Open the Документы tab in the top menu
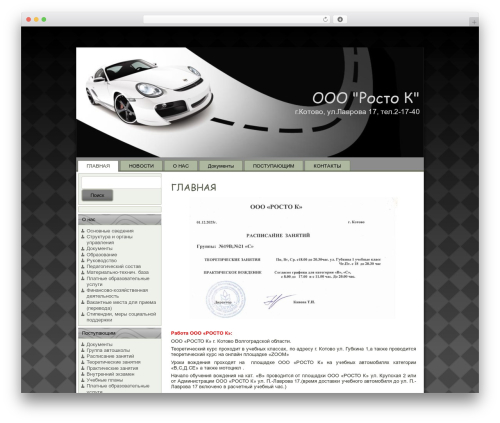The height and width of the screenshot is (423, 500). 221,166
